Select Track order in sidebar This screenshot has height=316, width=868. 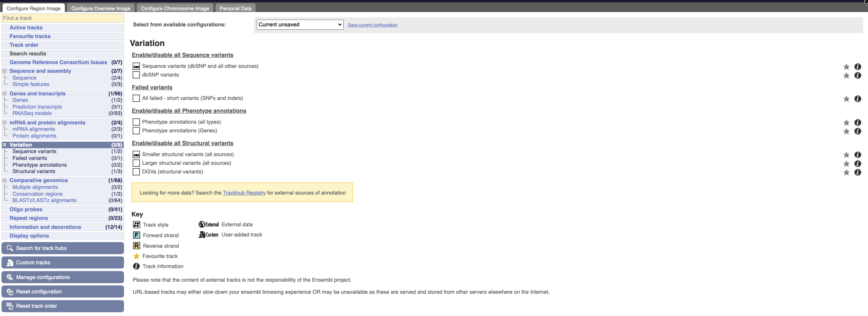pos(24,45)
